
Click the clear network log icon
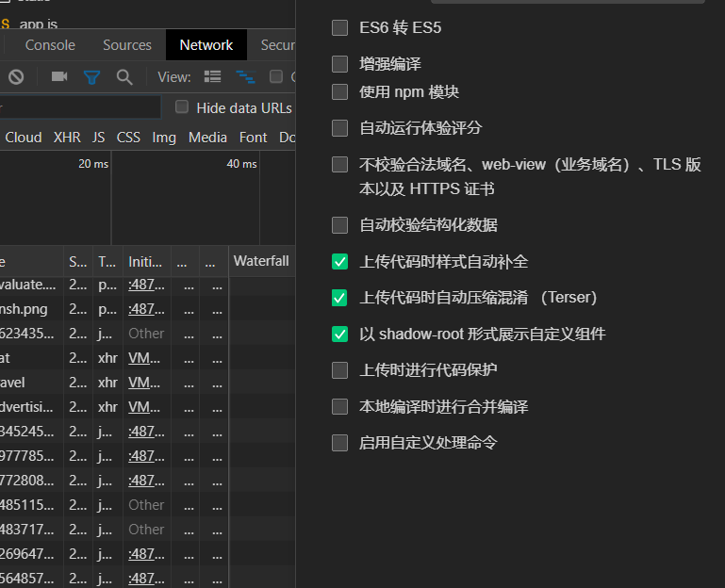click(x=16, y=76)
